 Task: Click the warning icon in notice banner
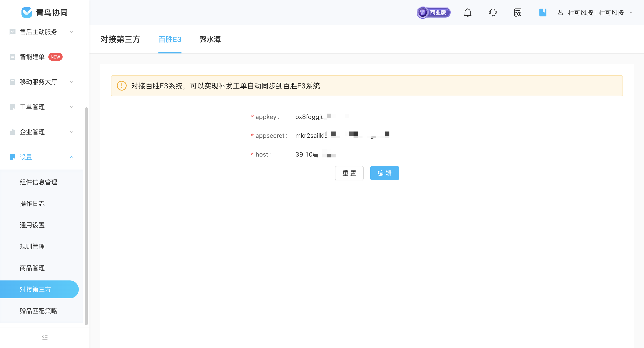[122, 86]
